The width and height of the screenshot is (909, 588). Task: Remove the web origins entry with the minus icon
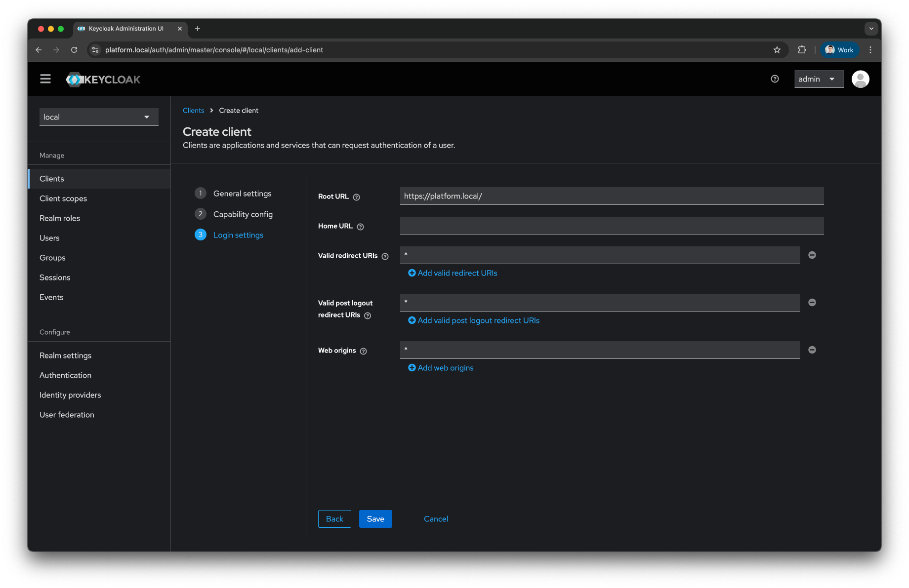(x=812, y=350)
